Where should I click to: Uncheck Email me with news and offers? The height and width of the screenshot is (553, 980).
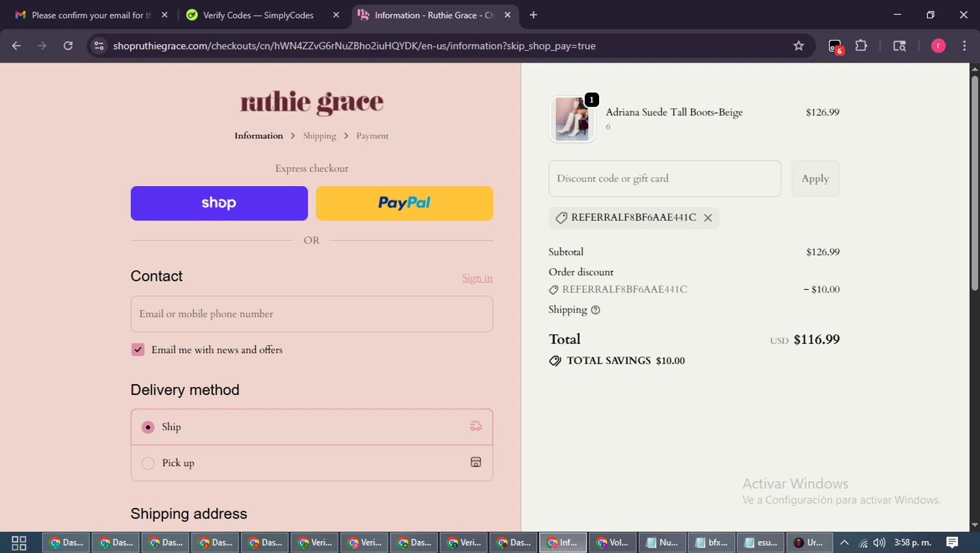tap(138, 350)
